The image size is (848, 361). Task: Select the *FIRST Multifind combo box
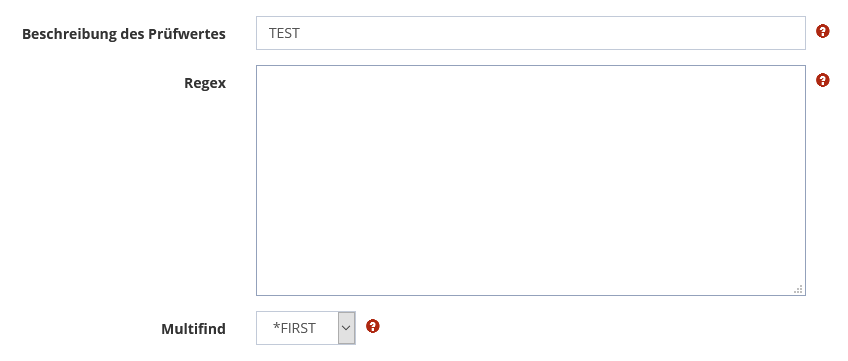(x=306, y=328)
